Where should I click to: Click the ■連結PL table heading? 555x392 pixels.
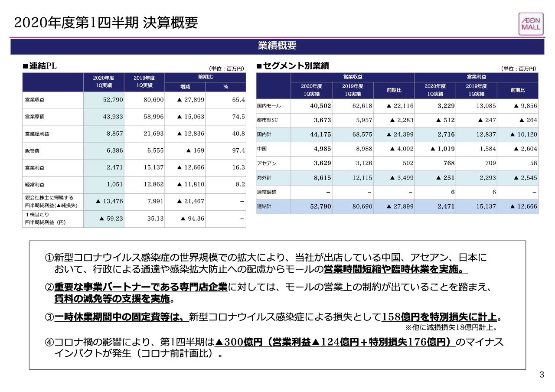click(x=39, y=66)
